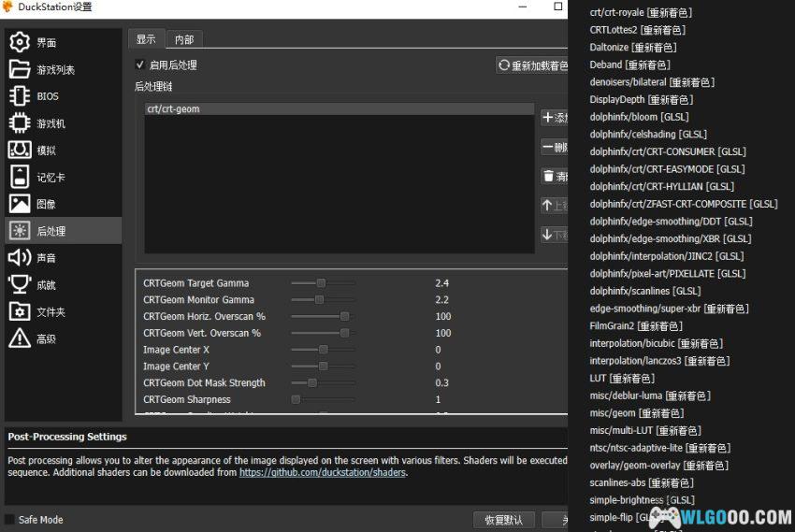This screenshot has height=532, width=795.
Task: Choose scanlines-abs shader entry
Action: (642, 482)
